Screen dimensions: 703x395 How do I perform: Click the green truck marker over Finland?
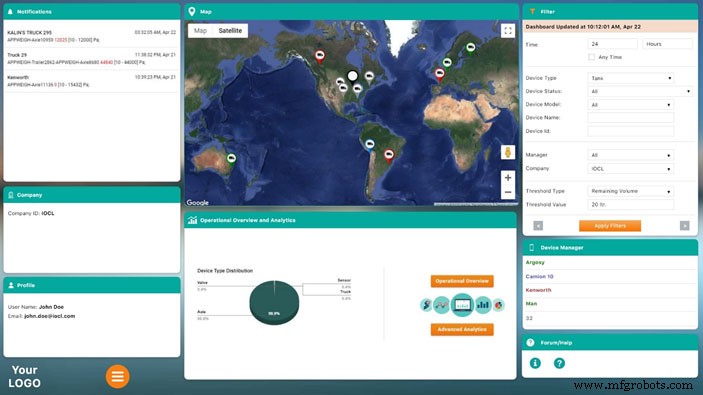[470, 48]
